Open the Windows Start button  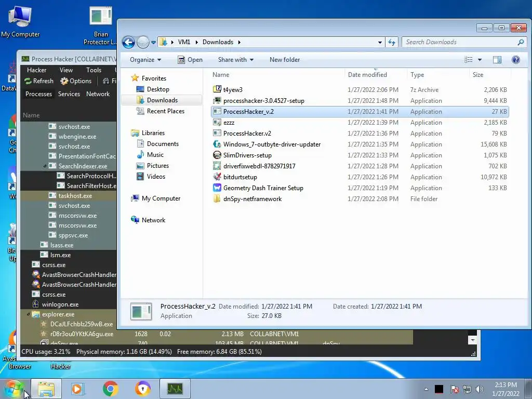pos(14,389)
